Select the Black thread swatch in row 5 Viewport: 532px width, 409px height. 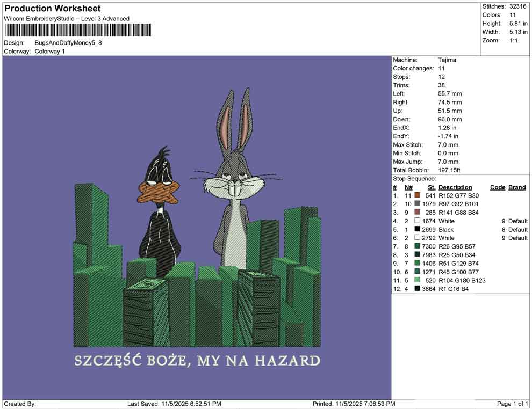pos(416,229)
